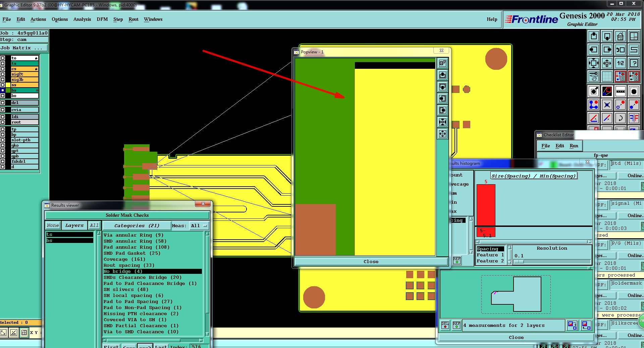Screen dimensions: 644x348
Task: Open the Rout menu
Action: pyautogui.click(x=133, y=19)
